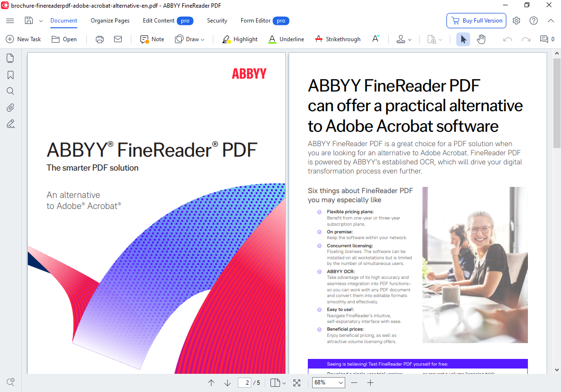Open the hamburger main menu
The width and height of the screenshot is (561, 392).
point(10,21)
